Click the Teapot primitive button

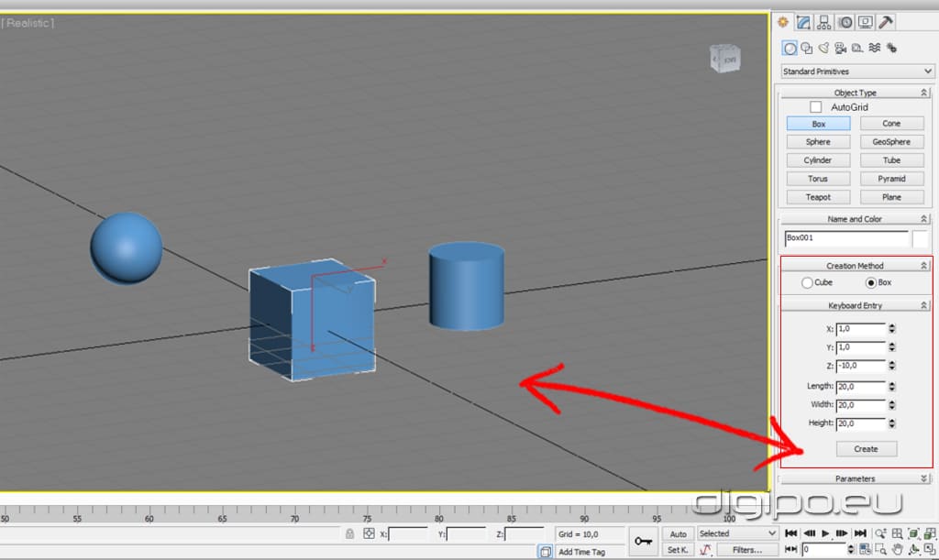(x=818, y=196)
